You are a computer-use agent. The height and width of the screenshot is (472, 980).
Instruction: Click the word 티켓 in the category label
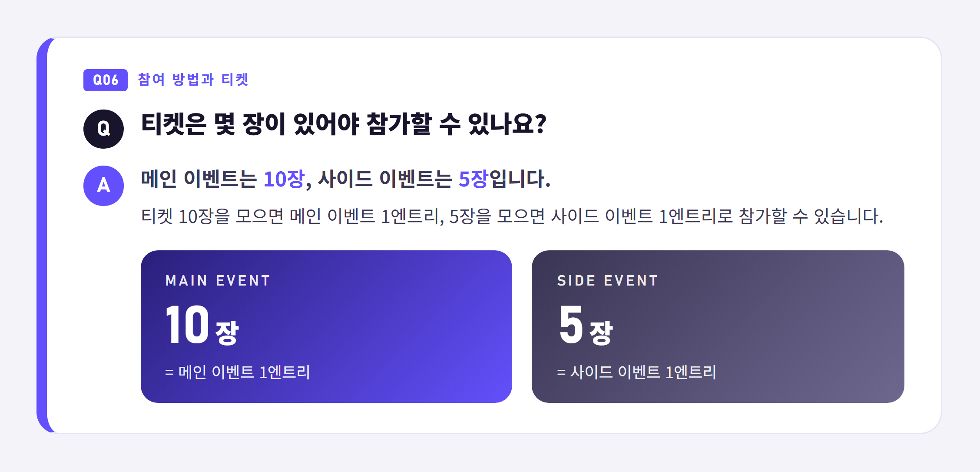click(235, 80)
